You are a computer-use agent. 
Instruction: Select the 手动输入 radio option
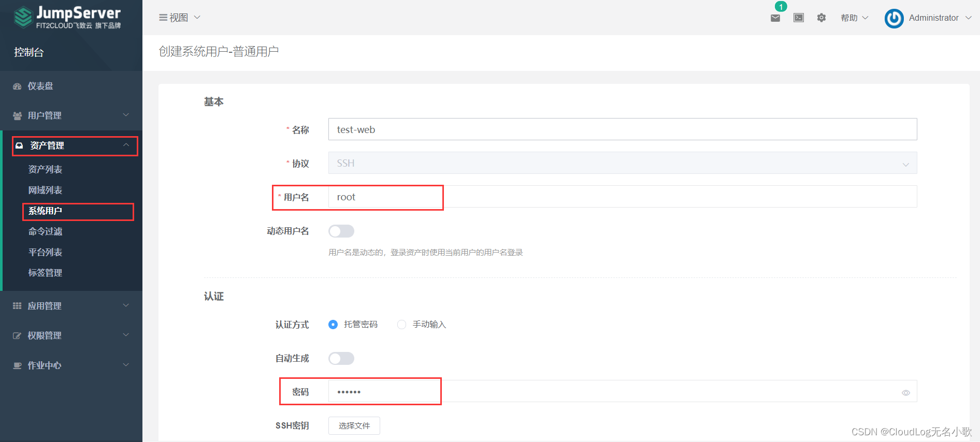[401, 325]
